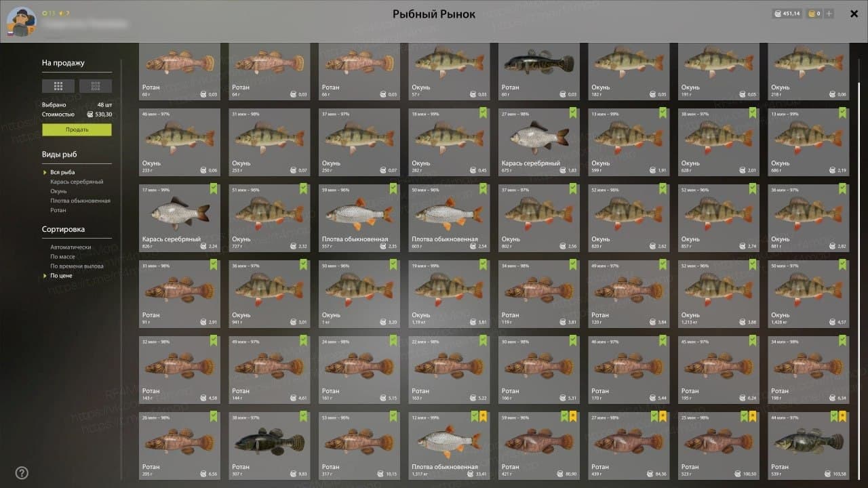
Task: Click the Стоимостью 530,30 total
Action: 77,115
